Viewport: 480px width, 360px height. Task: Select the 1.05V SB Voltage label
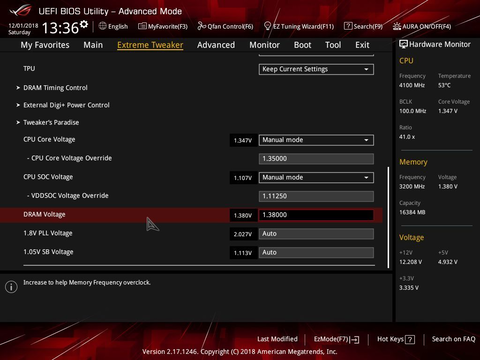click(x=48, y=252)
